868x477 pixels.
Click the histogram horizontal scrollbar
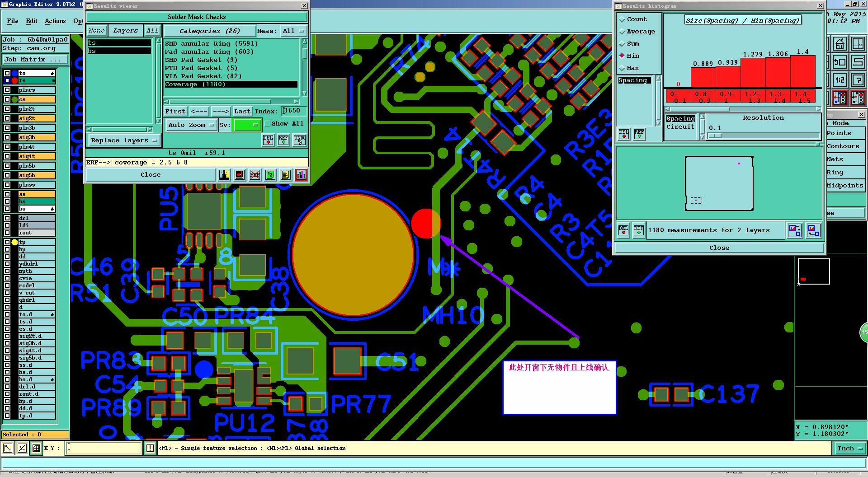742,109
